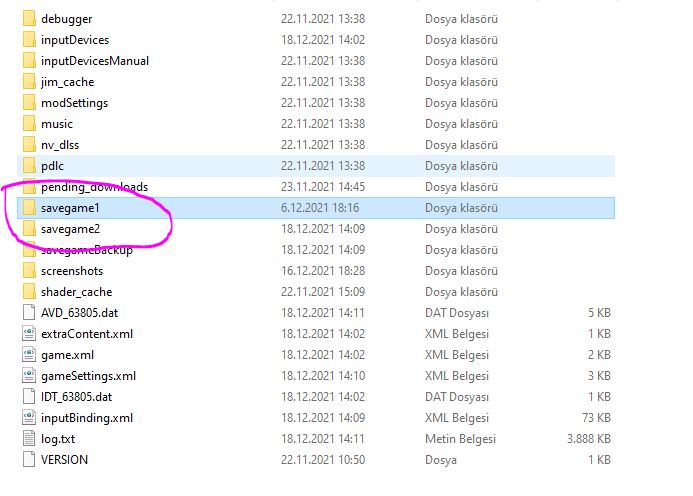
Task: Click the 22.11.2021 15:09 date cell
Action: tap(323, 292)
